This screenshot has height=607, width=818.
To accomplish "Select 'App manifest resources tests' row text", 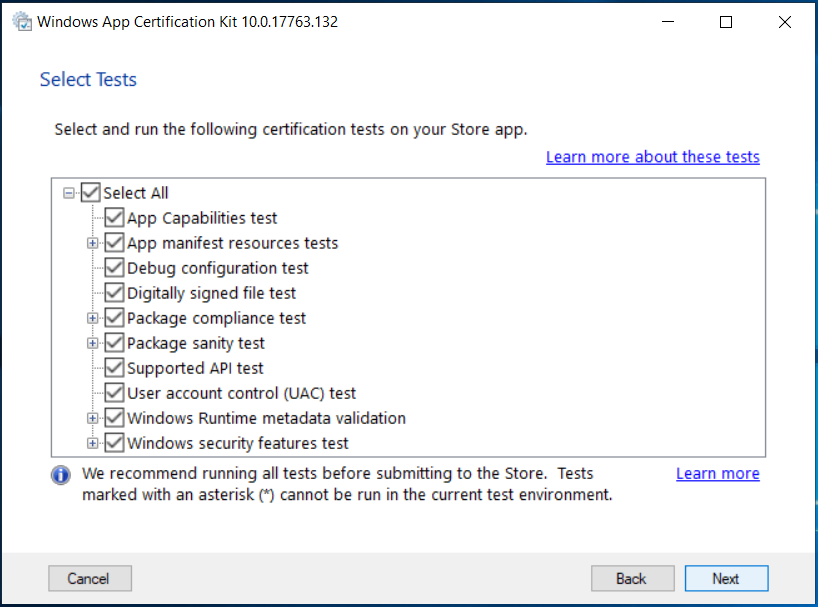I will click(233, 243).
